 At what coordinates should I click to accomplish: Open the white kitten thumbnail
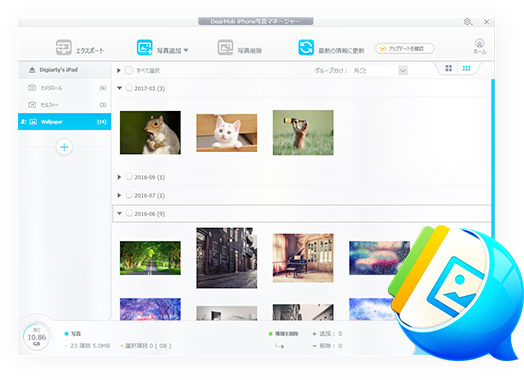tap(227, 133)
